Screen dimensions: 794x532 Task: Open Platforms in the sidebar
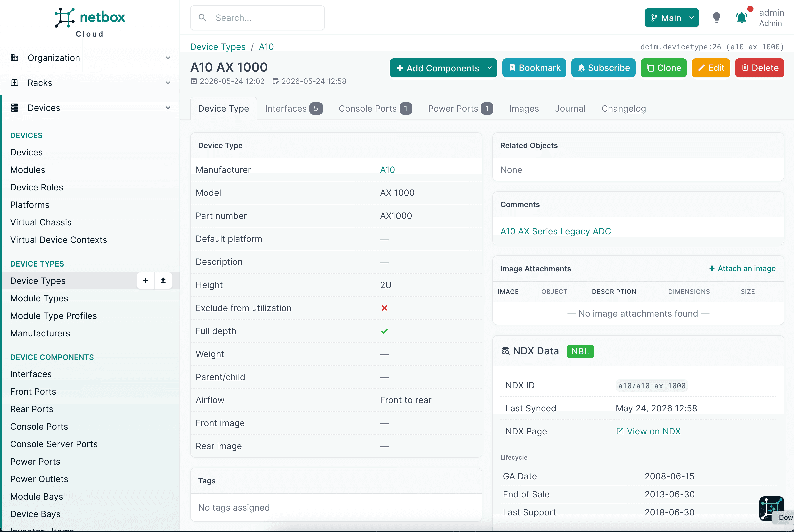(30, 205)
